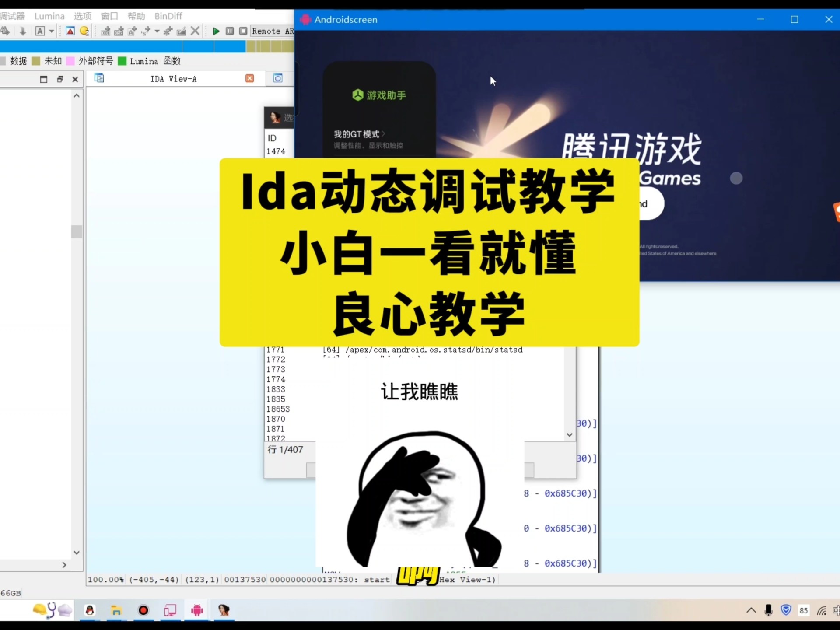Click the binoculars search-next icon
Screen dimensions: 840x630
(5, 31)
